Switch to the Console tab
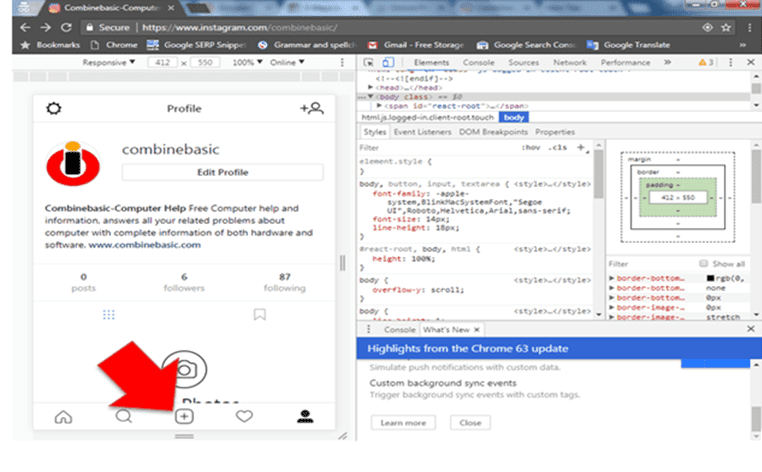Image resolution: width=762 pixels, height=472 pixels. click(x=478, y=62)
